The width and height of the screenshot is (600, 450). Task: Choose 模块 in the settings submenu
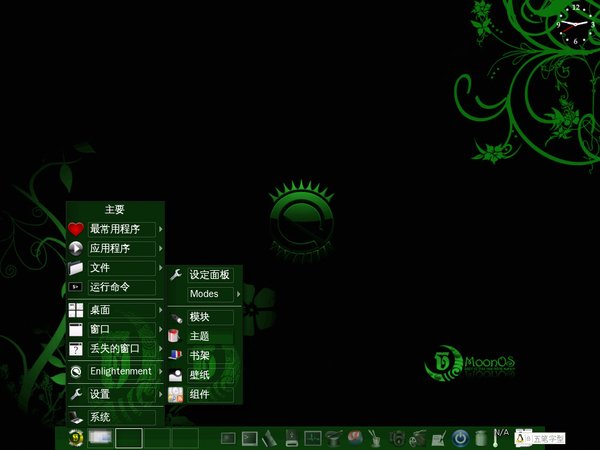pos(199,317)
